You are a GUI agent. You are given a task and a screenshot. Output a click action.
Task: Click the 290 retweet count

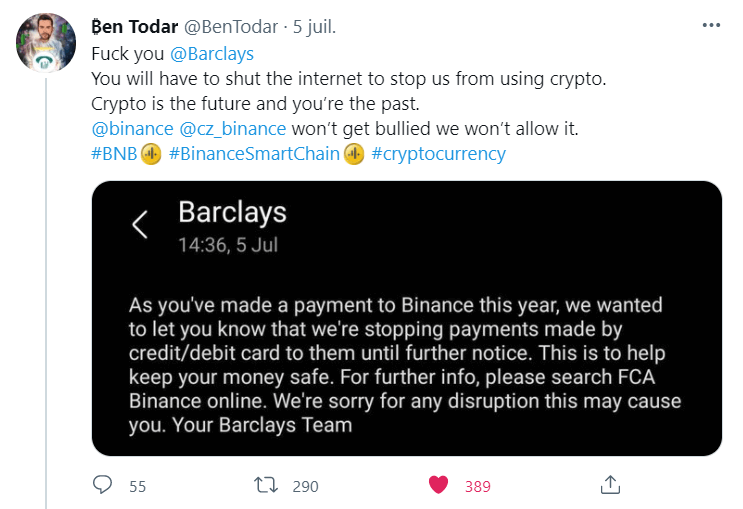(x=305, y=486)
